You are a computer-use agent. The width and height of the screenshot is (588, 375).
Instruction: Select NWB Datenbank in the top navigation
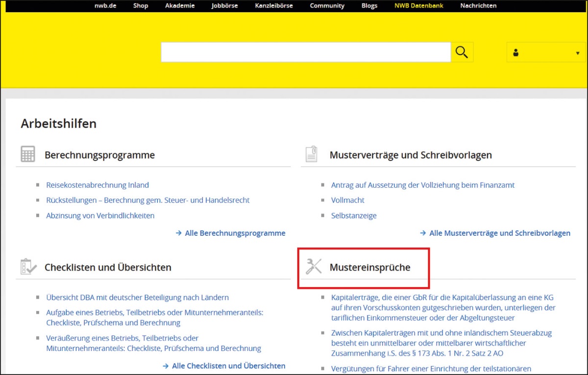pos(418,6)
